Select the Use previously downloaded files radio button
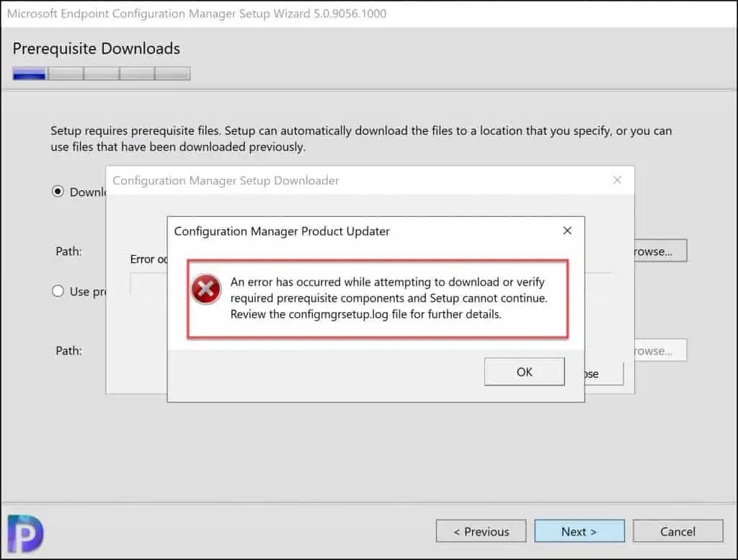This screenshot has height=560, width=738. coord(58,291)
